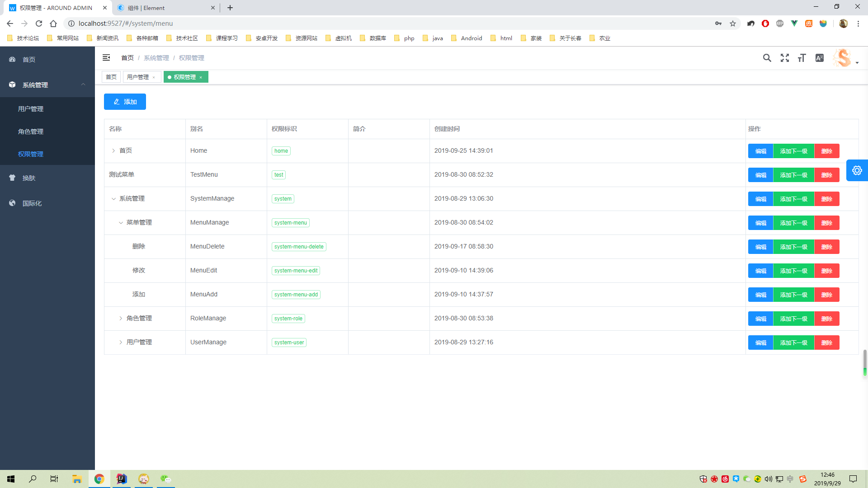
Task: Open the language switch icon
Action: (x=820, y=58)
